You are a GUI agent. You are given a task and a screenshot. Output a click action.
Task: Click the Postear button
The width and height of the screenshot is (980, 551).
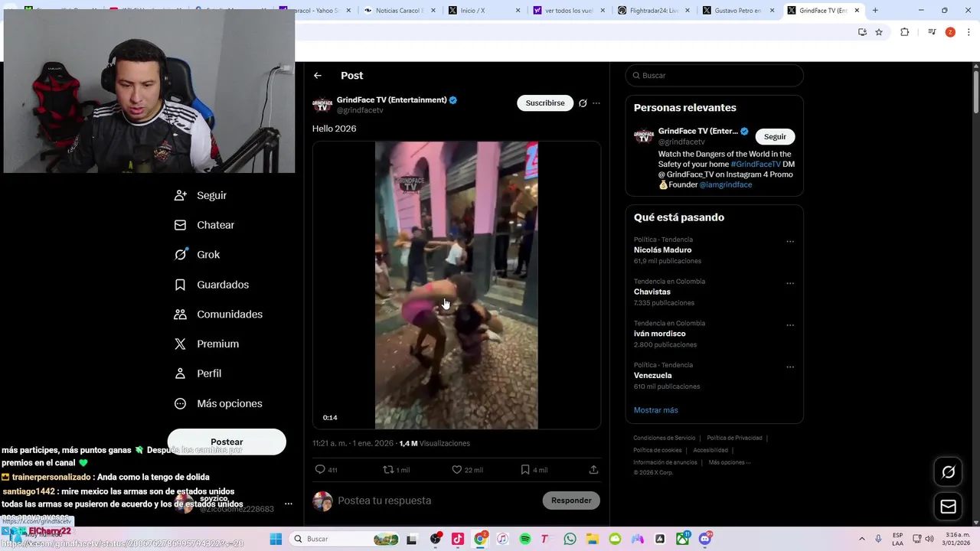227,442
